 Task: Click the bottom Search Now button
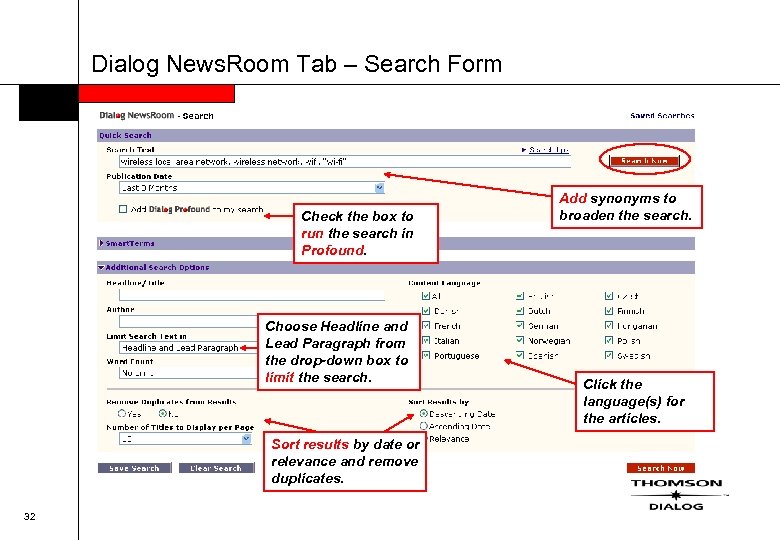(661, 468)
